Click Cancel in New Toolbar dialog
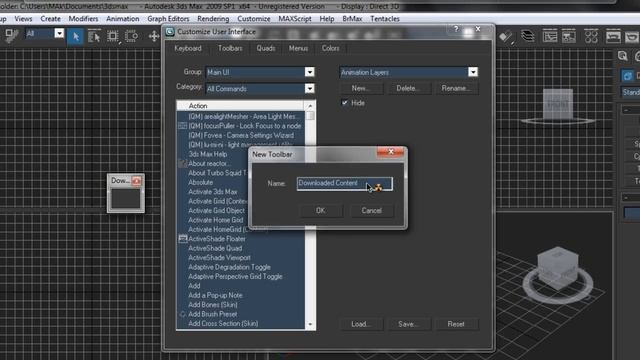Image resolution: width=640 pixels, height=360 pixels. [371, 211]
